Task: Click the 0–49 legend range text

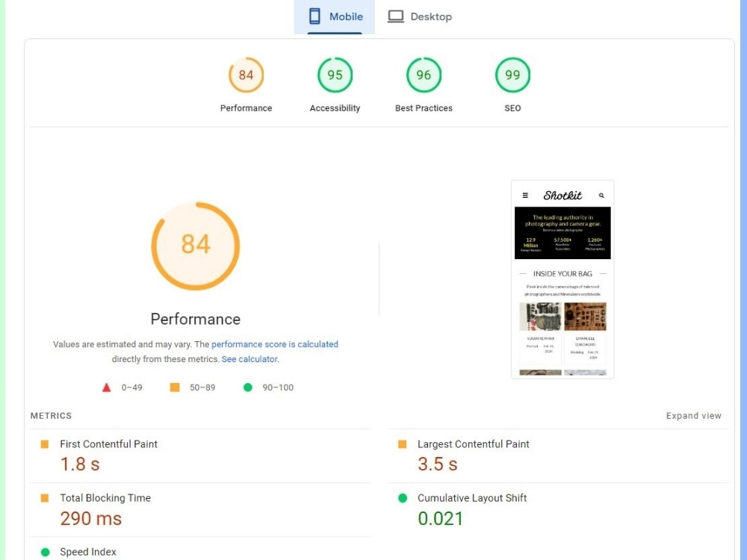Action: tap(132, 388)
